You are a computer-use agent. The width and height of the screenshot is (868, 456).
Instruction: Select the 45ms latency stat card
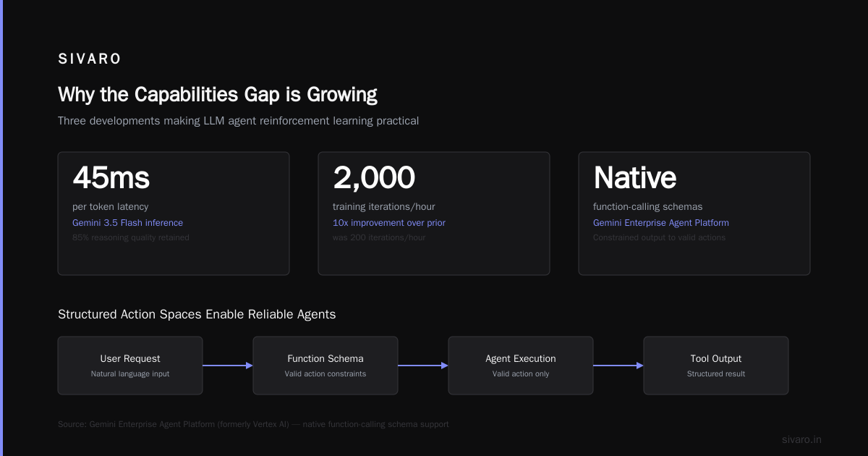pos(174,214)
